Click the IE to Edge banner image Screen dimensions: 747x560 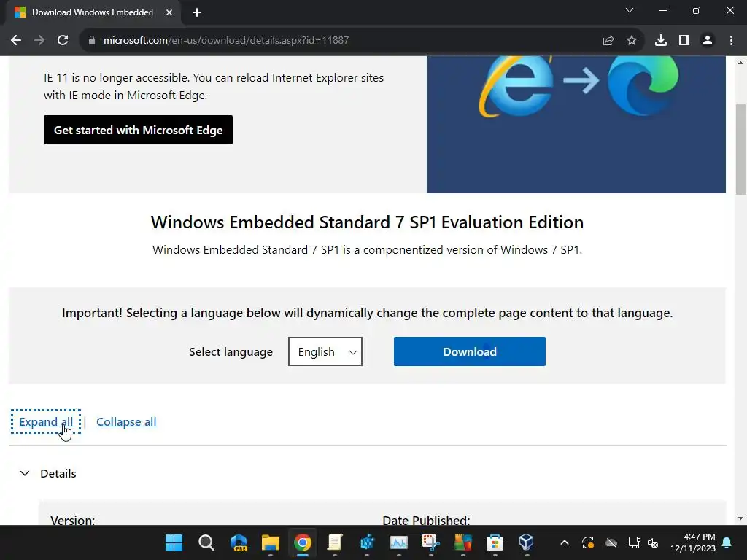(576, 124)
